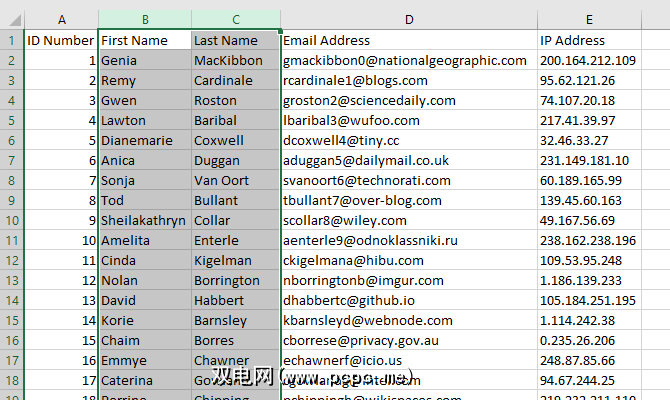Screen dimensions: 670x400
Task: Click the 'First Name' header cell
Action: click(x=145, y=40)
